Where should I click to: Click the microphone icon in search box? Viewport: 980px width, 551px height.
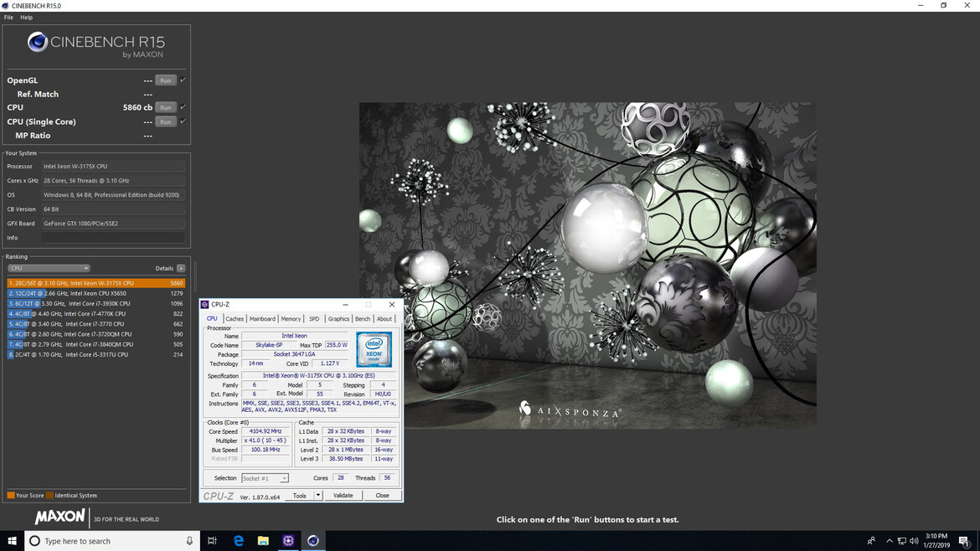click(189, 541)
